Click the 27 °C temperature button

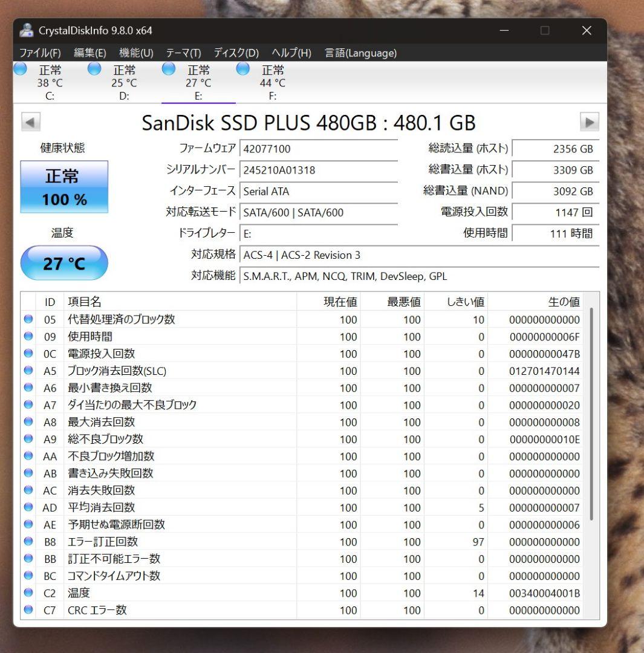(x=64, y=263)
